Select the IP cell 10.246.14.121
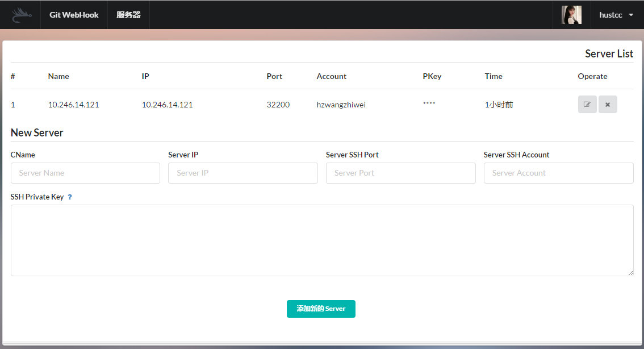The image size is (644, 349). pyautogui.click(x=167, y=105)
